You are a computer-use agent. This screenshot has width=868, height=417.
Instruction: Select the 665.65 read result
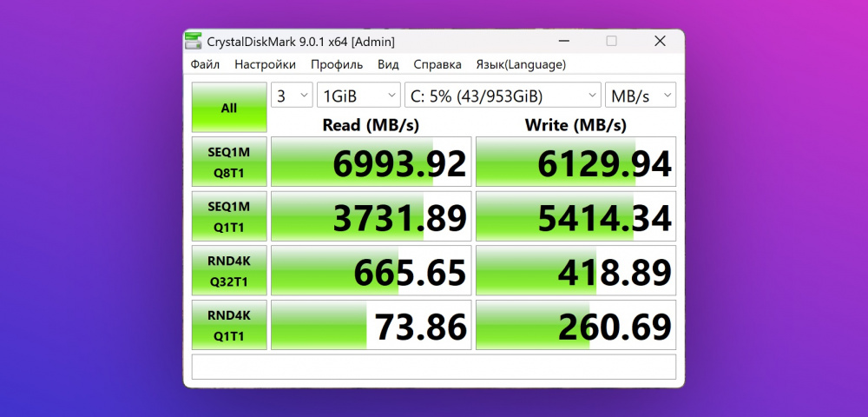pyautogui.click(x=371, y=270)
